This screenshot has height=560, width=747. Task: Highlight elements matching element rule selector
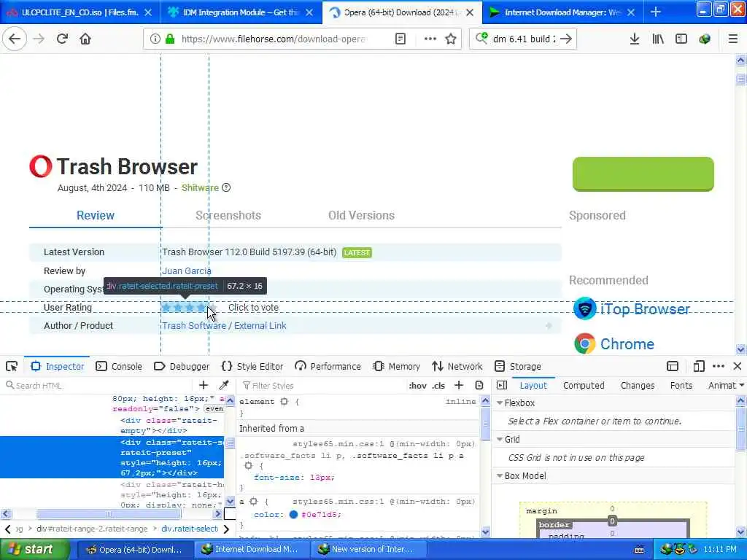click(285, 402)
